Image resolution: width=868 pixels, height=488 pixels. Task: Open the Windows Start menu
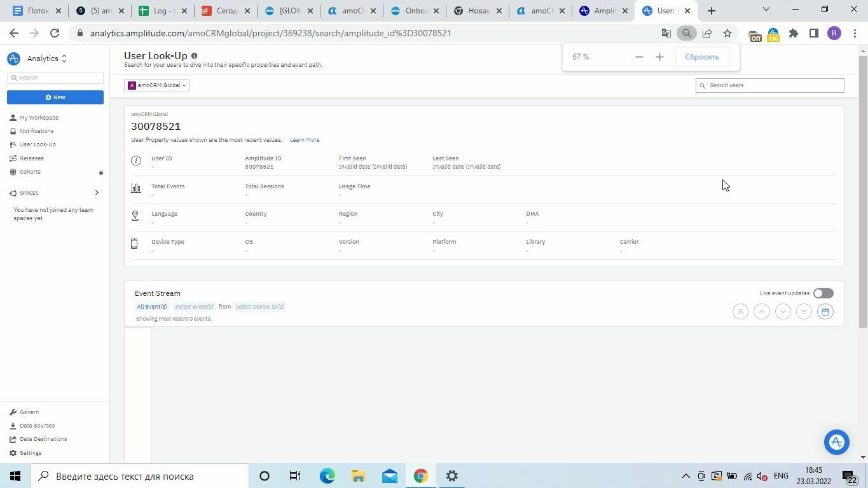pos(15,476)
